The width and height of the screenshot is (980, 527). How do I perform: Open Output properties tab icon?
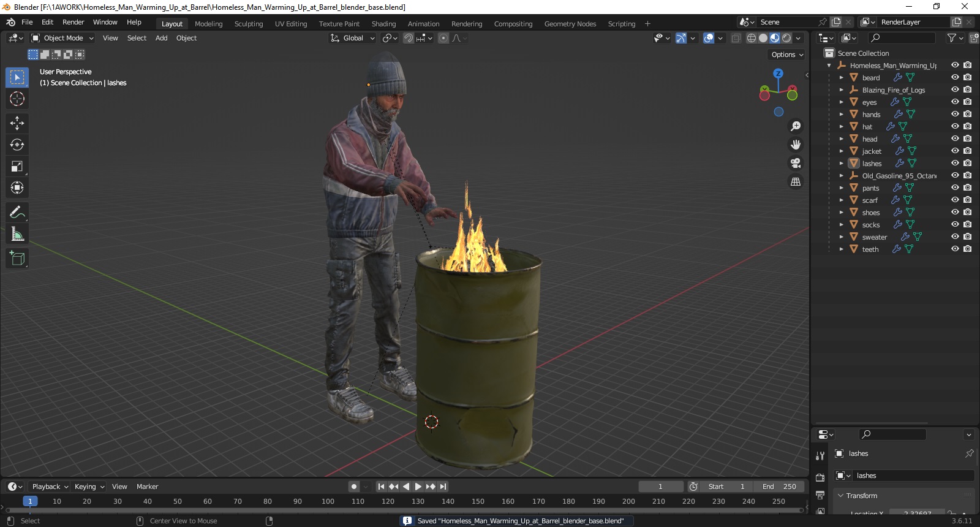tap(820, 495)
